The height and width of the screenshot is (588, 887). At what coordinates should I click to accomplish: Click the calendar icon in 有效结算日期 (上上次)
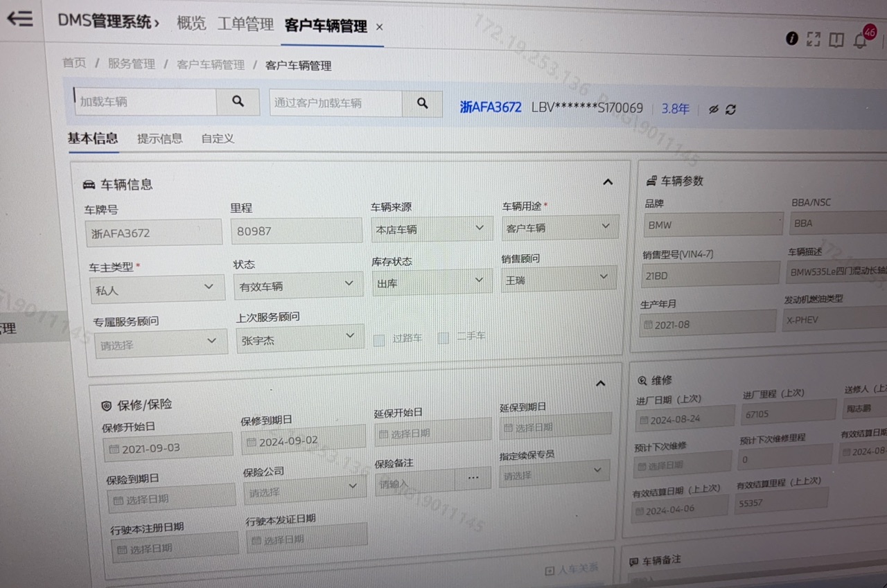tap(639, 511)
